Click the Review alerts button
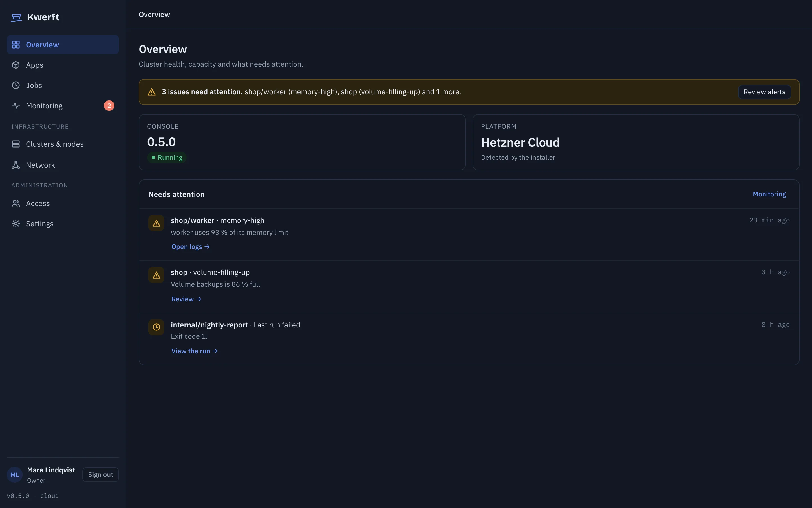 pyautogui.click(x=764, y=92)
